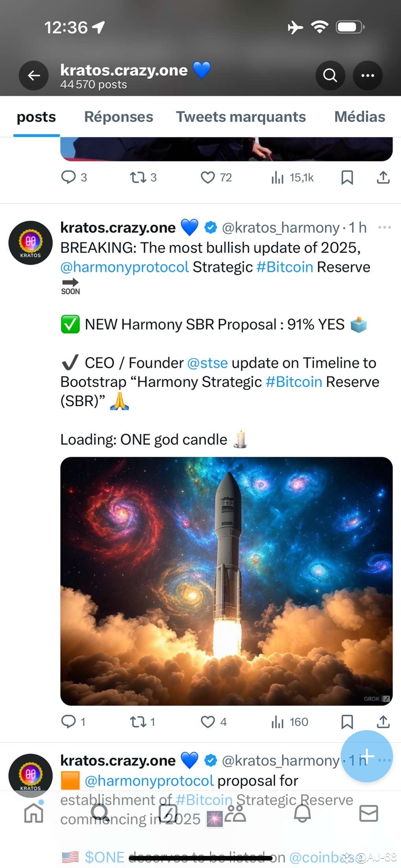Tap the search magnifier in the header
Screen dimensions: 401x868
coord(330,75)
